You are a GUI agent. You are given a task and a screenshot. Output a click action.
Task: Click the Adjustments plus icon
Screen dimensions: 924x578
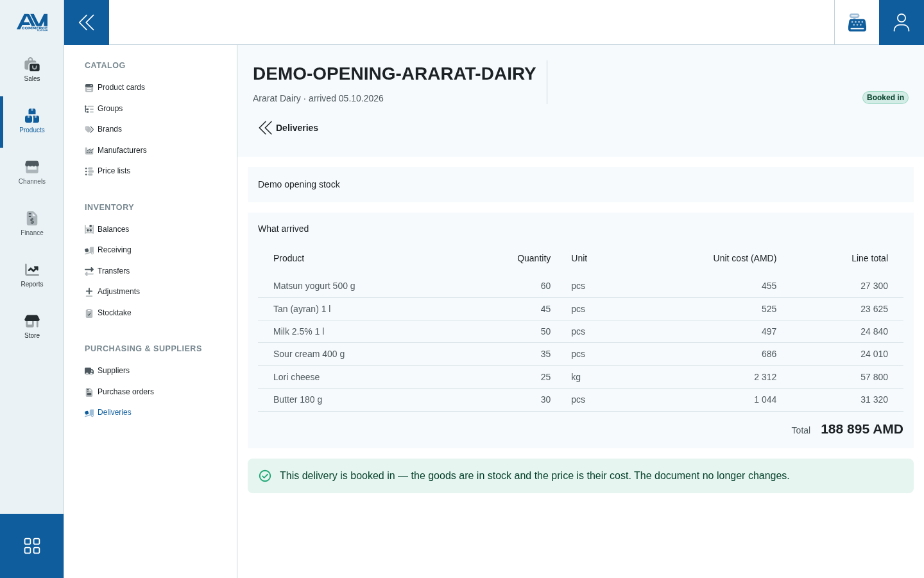pos(89,292)
